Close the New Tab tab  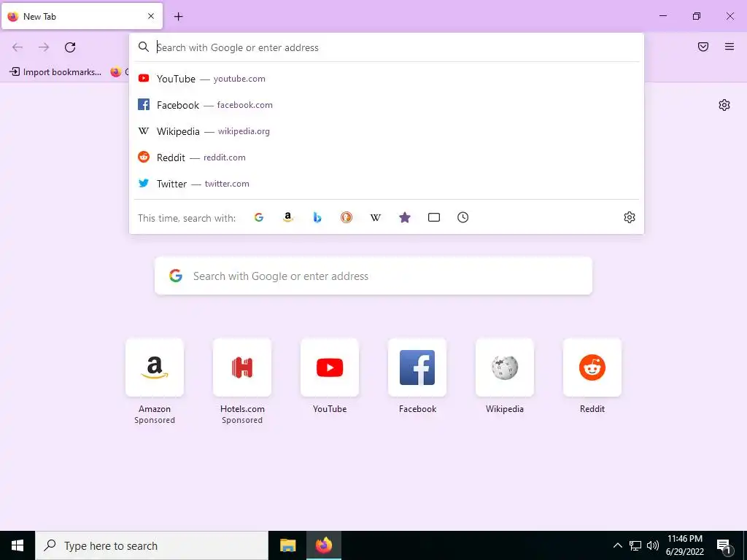[x=151, y=16]
